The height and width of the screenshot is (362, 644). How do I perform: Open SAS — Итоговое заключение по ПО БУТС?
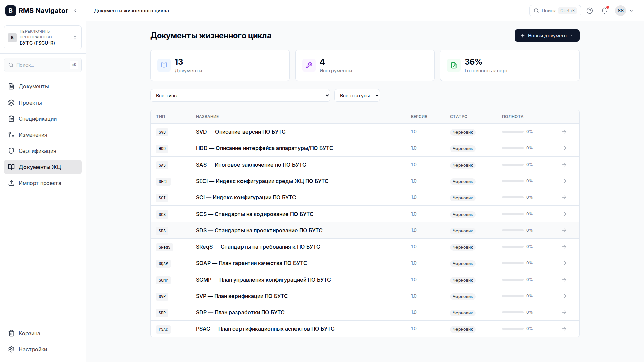pos(251,165)
